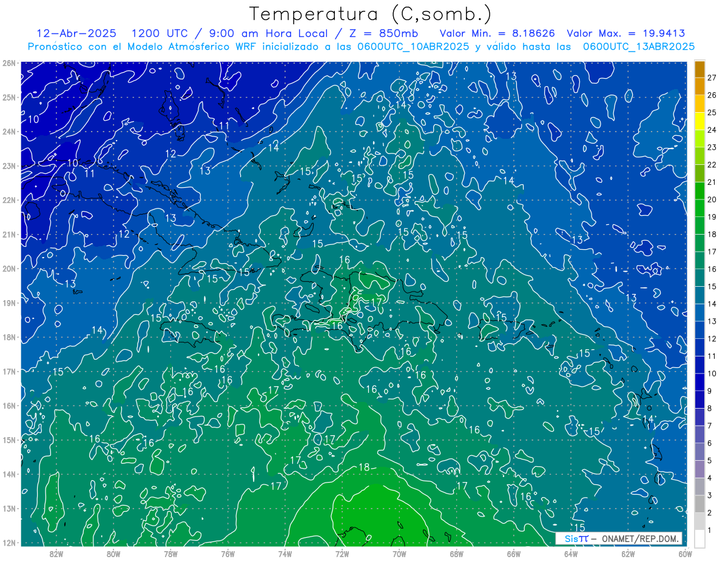
Task: Click the 'Valor Max. = 19.9413' value
Action: pyautogui.click(x=626, y=33)
